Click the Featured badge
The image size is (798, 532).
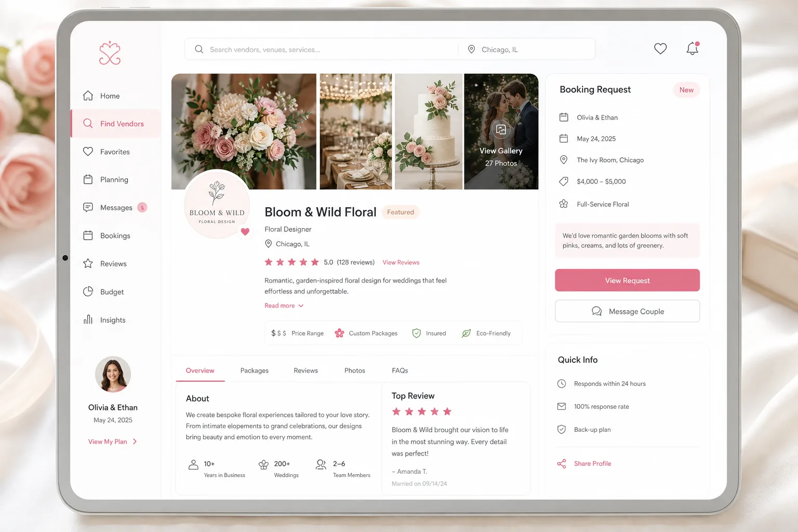point(401,212)
